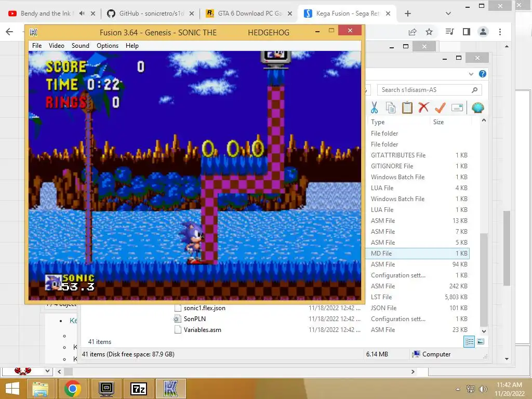Click the Rename icon in Explorer toolbar

click(x=457, y=108)
